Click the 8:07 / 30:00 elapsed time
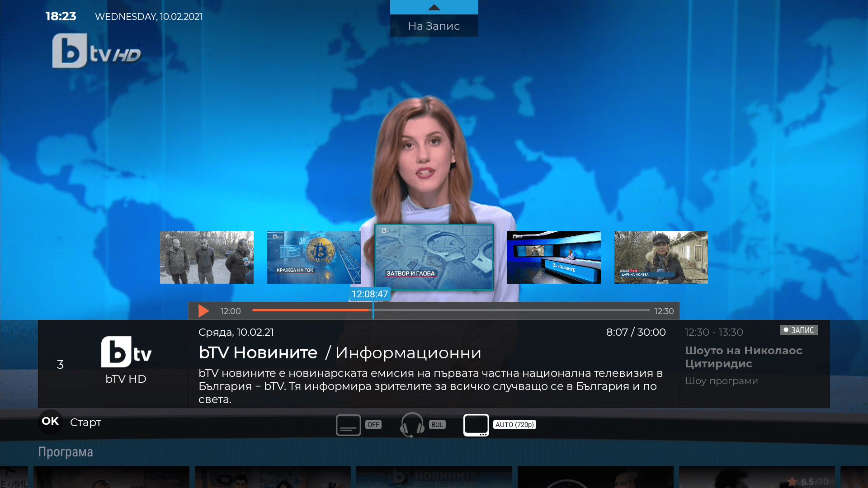This screenshot has width=868, height=488. point(636,332)
